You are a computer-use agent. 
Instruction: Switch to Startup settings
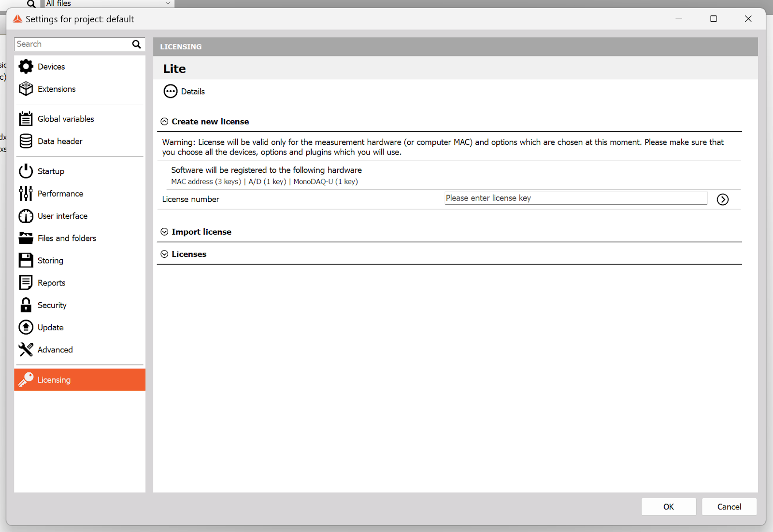pos(80,171)
